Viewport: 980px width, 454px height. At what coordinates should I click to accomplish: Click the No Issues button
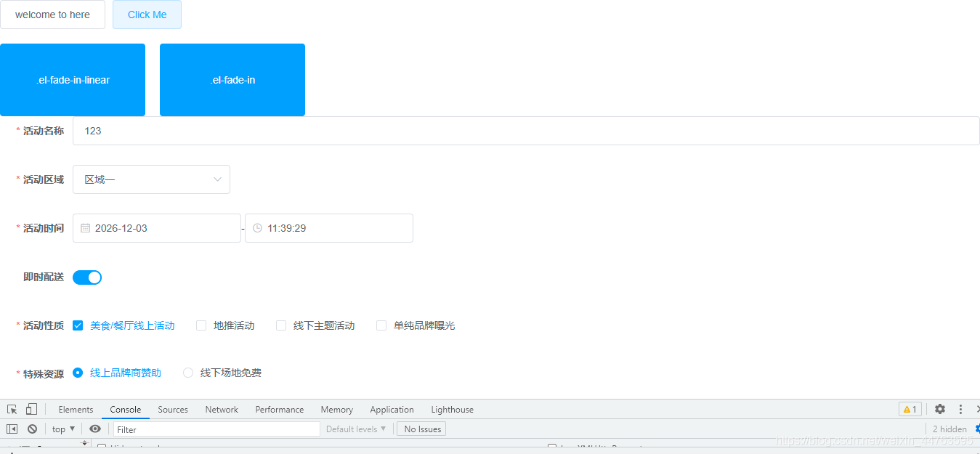[422, 429]
